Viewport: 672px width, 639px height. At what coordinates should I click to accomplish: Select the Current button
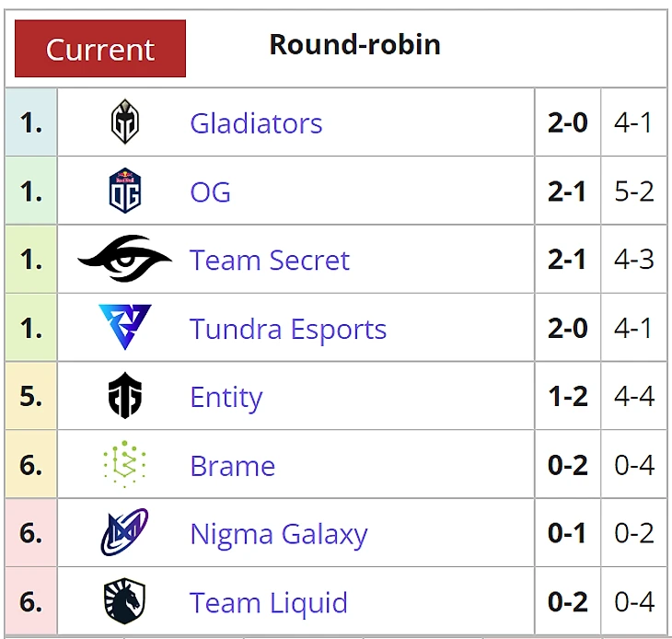click(x=100, y=49)
